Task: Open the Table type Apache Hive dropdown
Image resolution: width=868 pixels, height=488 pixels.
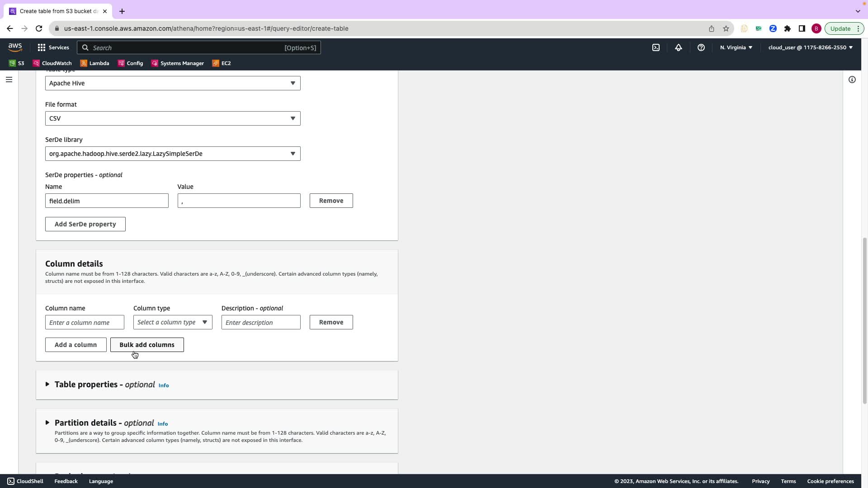Action: [173, 83]
